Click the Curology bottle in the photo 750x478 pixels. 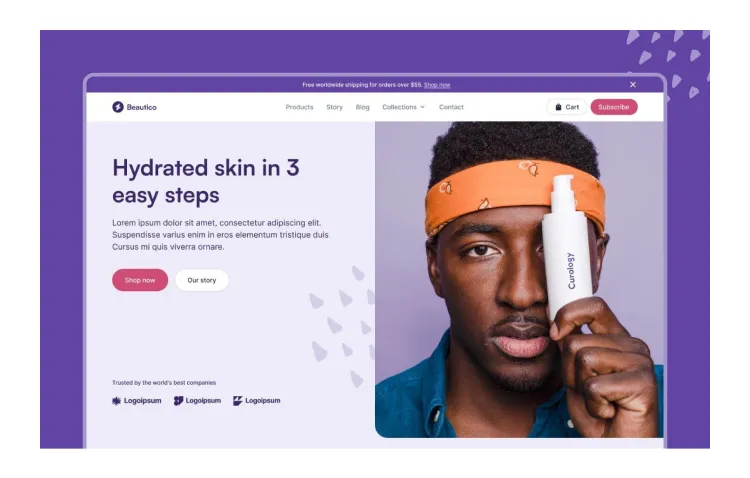coord(567,246)
